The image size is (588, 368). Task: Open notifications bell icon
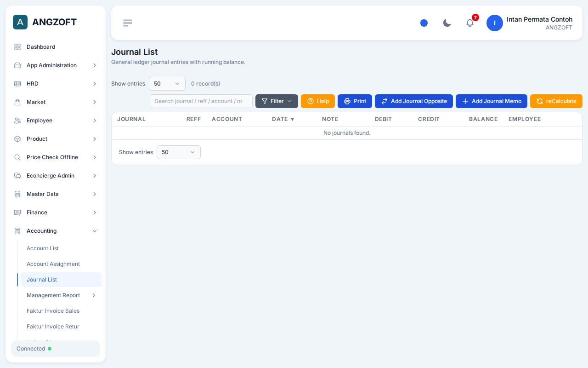pos(470,23)
